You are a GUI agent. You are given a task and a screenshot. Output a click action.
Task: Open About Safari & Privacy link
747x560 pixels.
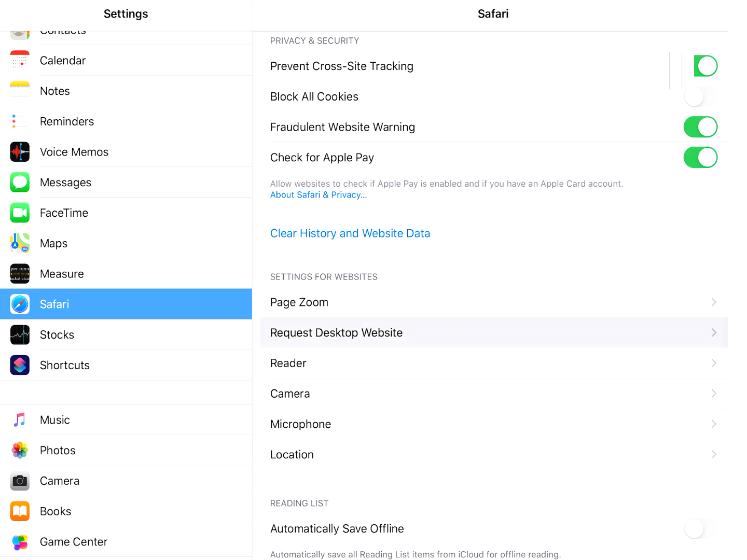pyautogui.click(x=319, y=195)
